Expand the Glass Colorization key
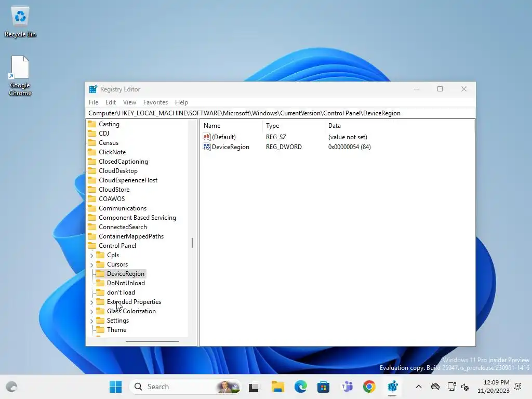 (x=91, y=312)
